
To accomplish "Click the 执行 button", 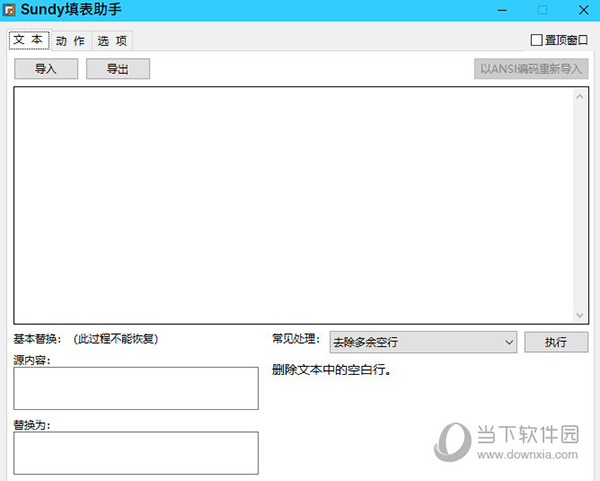I will tap(556, 342).
